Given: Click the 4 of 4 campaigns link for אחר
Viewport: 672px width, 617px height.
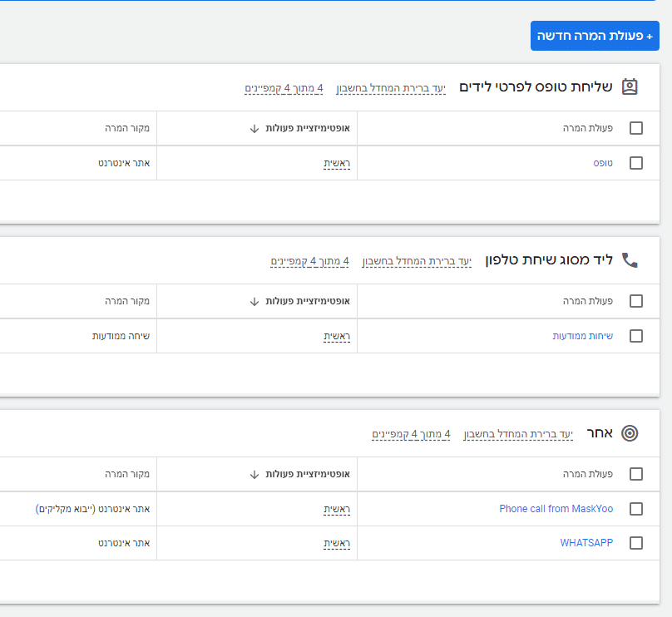Looking at the screenshot, I should (x=411, y=434).
